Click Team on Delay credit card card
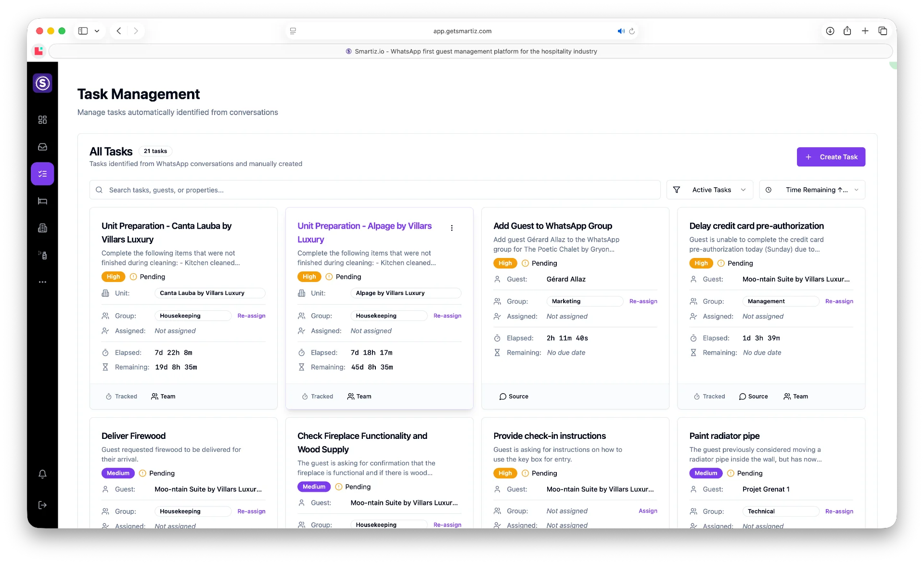The height and width of the screenshot is (564, 924). coord(796,397)
